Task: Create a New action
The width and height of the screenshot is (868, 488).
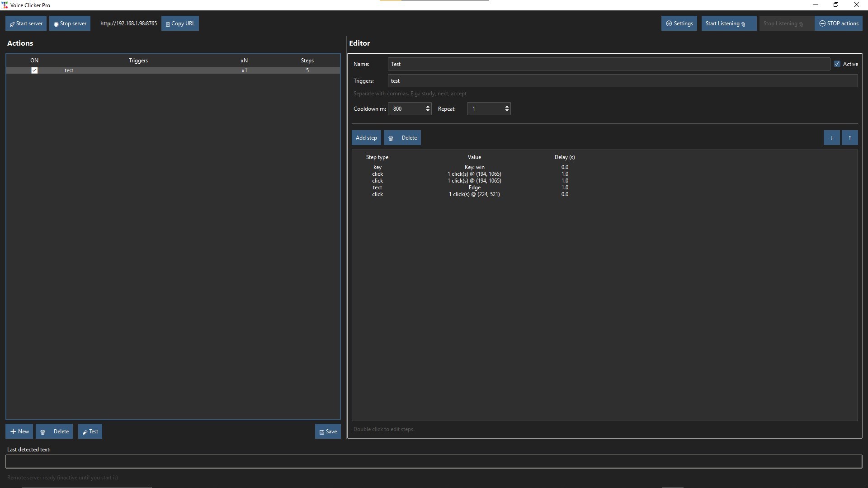Action: pyautogui.click(x=19, y=432)
